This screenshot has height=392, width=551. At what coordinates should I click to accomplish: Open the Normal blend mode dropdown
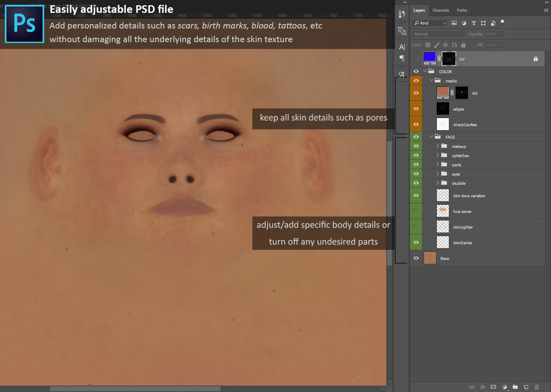pyautogui.click(x=438, y=34)
